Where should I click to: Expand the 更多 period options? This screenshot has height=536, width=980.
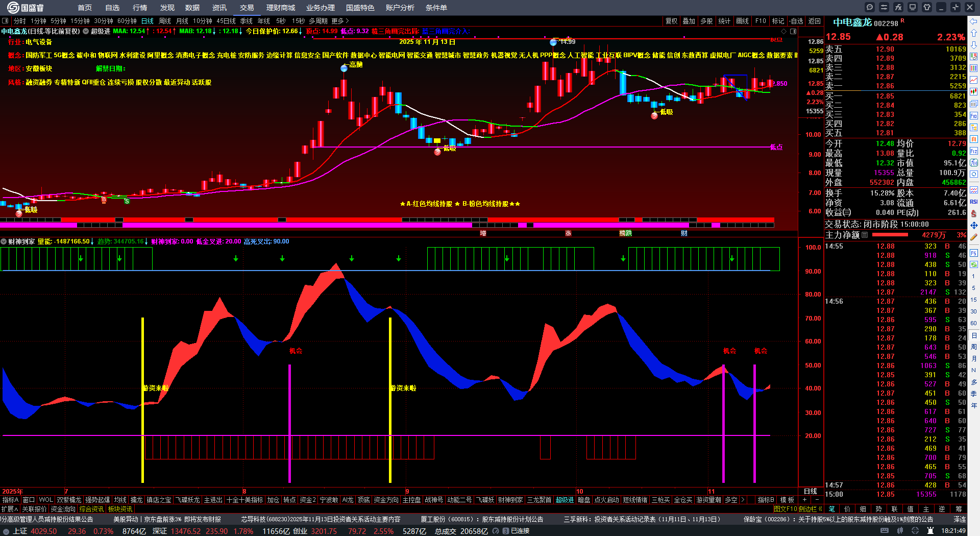tap(340, 21)
